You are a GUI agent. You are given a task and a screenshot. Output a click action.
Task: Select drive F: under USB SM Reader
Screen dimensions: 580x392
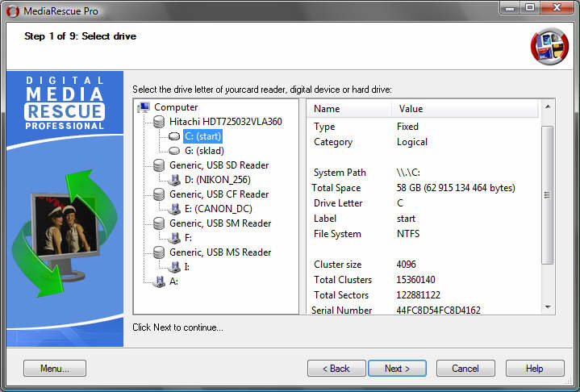(188, 238)
